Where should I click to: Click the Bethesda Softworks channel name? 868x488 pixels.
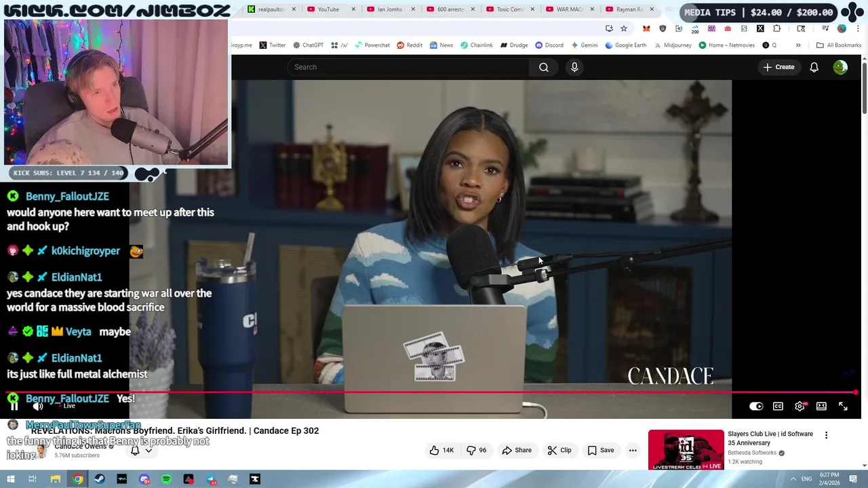(x=752, y=453)
